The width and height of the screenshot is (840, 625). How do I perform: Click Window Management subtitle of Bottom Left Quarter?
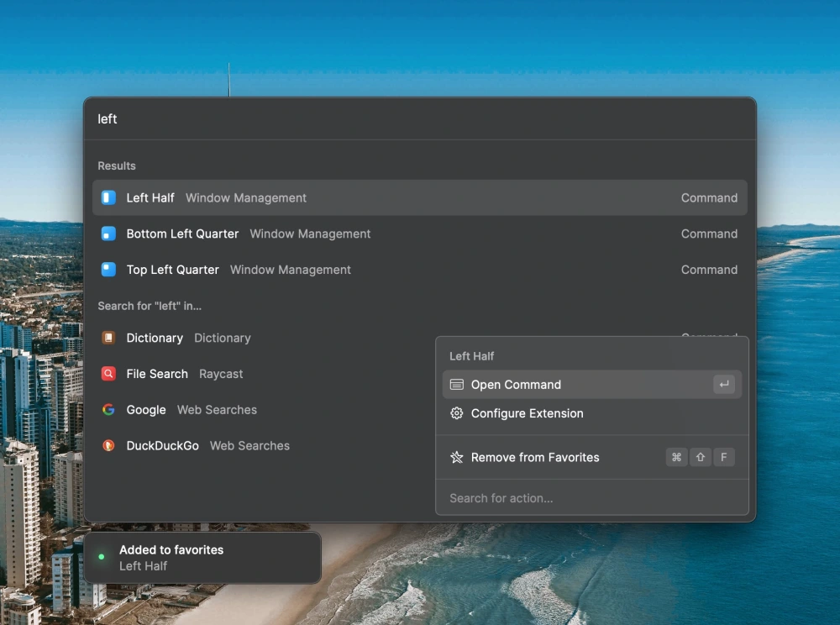click(x=310, y=234)
